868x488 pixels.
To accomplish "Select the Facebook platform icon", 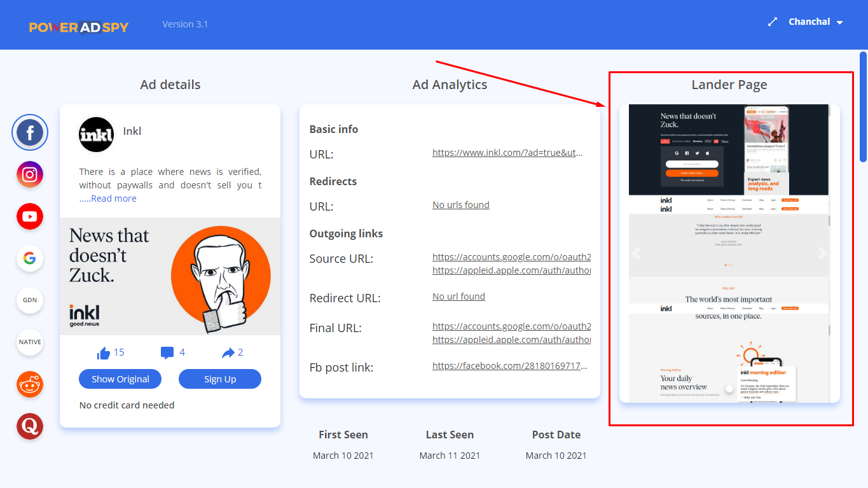I will pos(30,132).
